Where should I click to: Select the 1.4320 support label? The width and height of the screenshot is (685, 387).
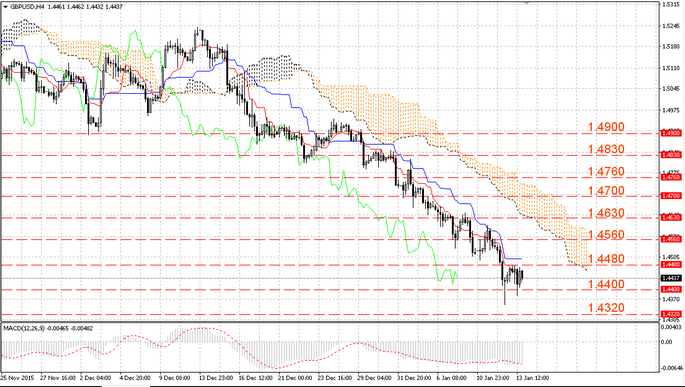(x=606, y=308)
